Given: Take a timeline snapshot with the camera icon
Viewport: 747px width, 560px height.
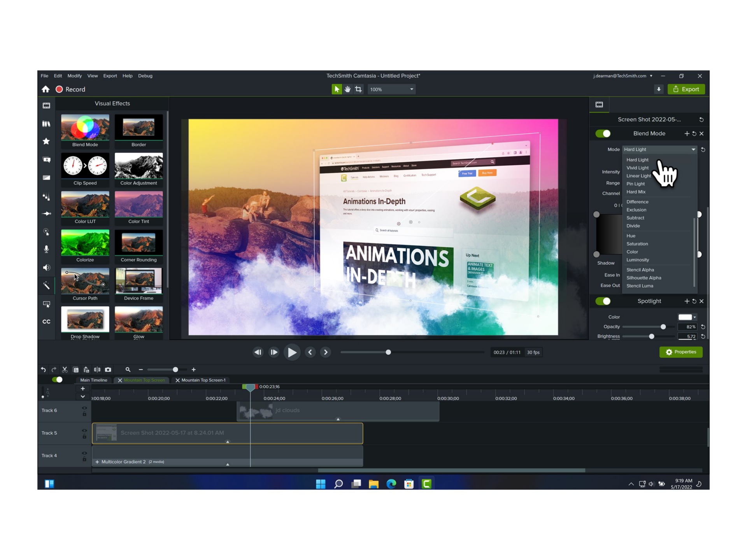Looking at the screenshot, I should 108,369.
